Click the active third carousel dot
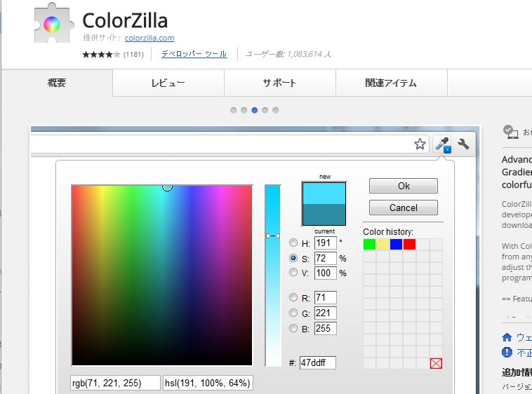This screenshot has height=394, width=532. point(255,110)
